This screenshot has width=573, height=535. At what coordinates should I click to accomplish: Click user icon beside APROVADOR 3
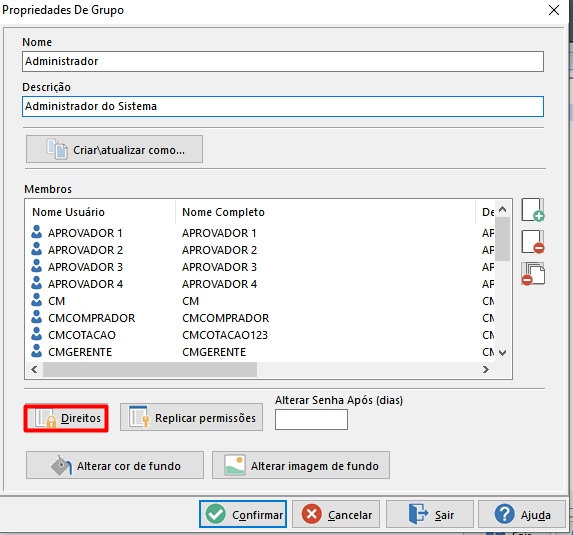point(36,266)
